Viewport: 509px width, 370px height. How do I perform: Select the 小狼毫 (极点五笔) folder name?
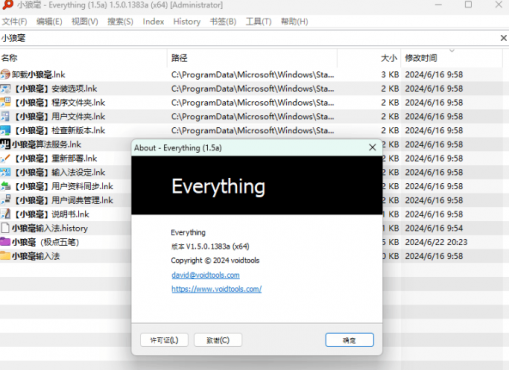45,242
